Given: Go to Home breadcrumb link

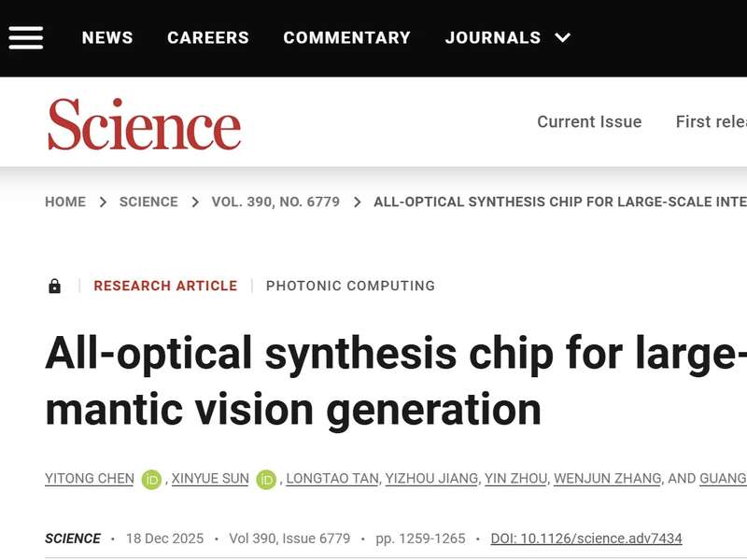Looking at the screenshot, I should click(x=65, y=202).
